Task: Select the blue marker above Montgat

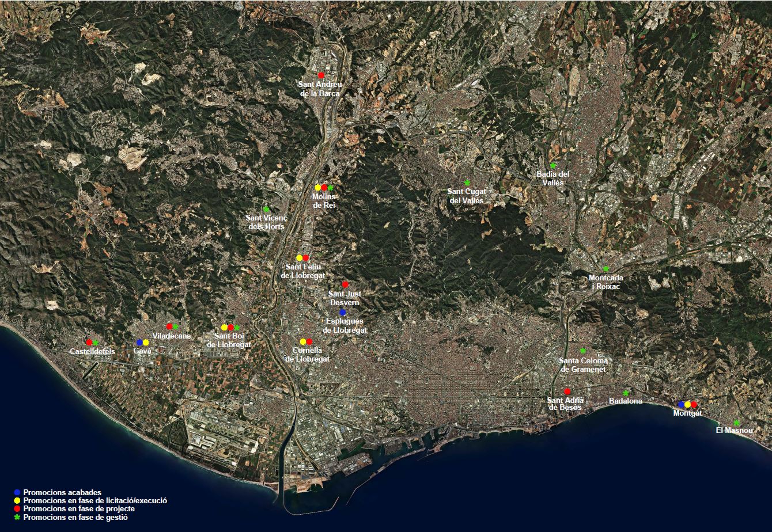Action: pyautogui.click(x=681, y=404)
